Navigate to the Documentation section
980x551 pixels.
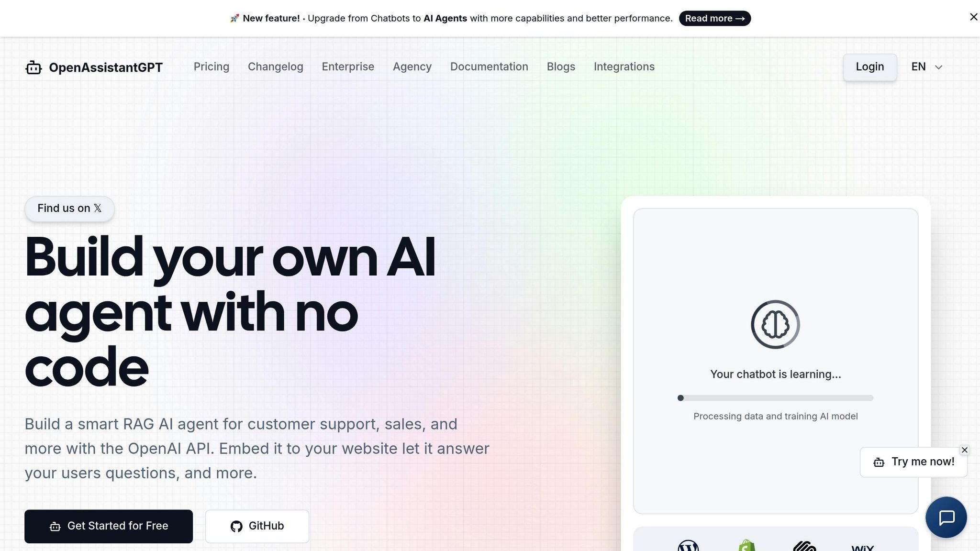pyautogui.click(x=489, y=67)
